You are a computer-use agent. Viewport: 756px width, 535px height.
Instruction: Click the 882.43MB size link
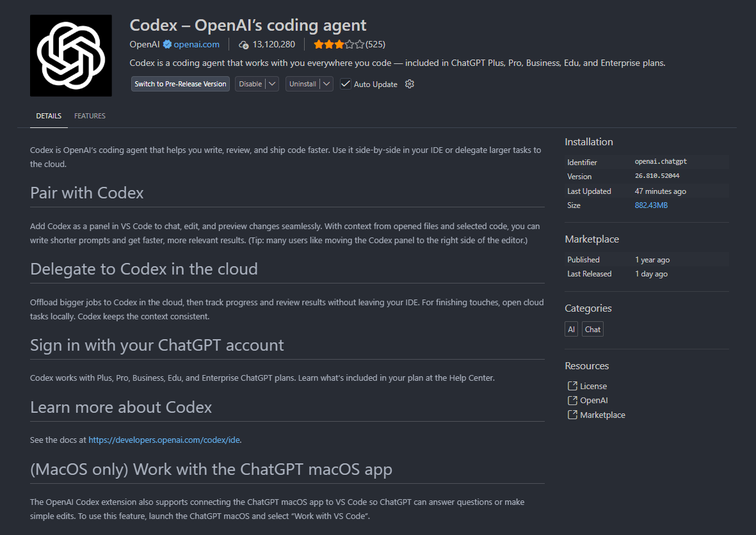[x=651, y=205]
